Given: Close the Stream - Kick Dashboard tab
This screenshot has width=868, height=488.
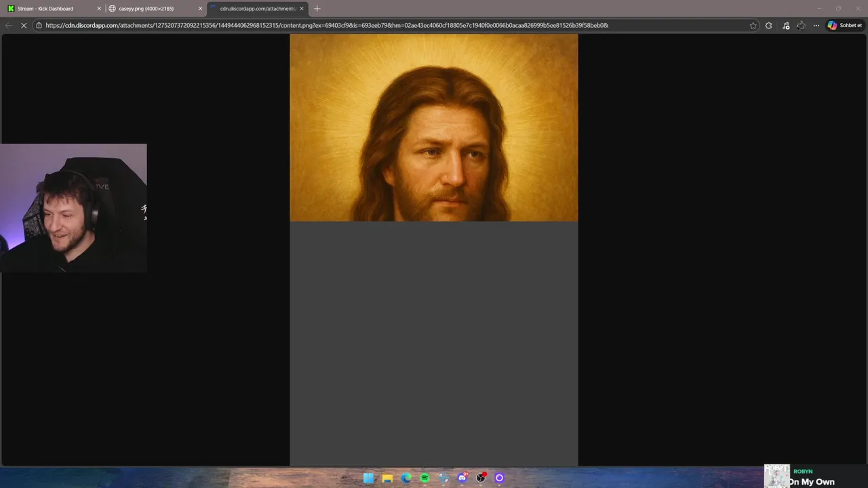Looking at the screenshot, I should [99, 9].
